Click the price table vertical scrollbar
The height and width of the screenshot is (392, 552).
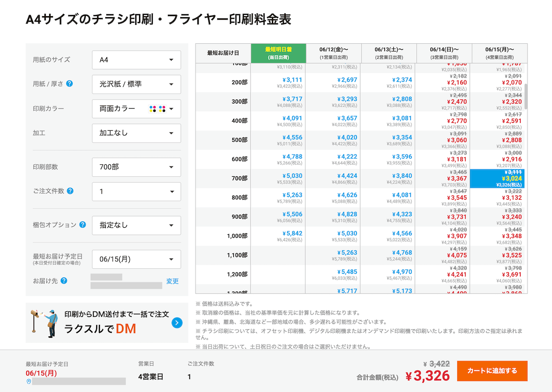(526, 96)
